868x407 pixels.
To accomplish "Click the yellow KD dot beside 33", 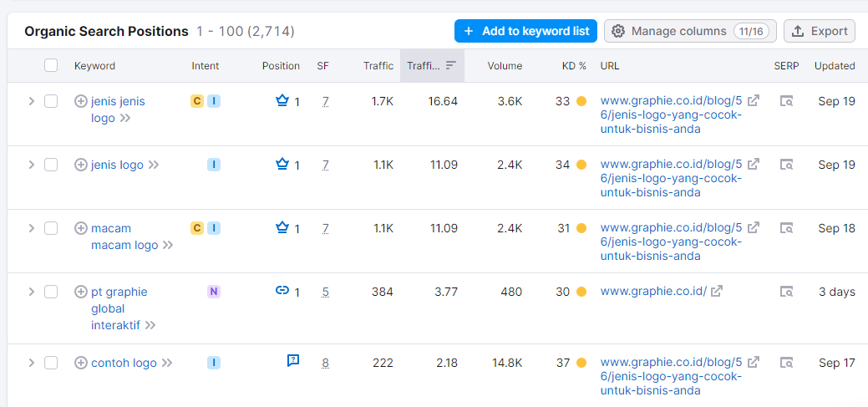I will (581, 101).
